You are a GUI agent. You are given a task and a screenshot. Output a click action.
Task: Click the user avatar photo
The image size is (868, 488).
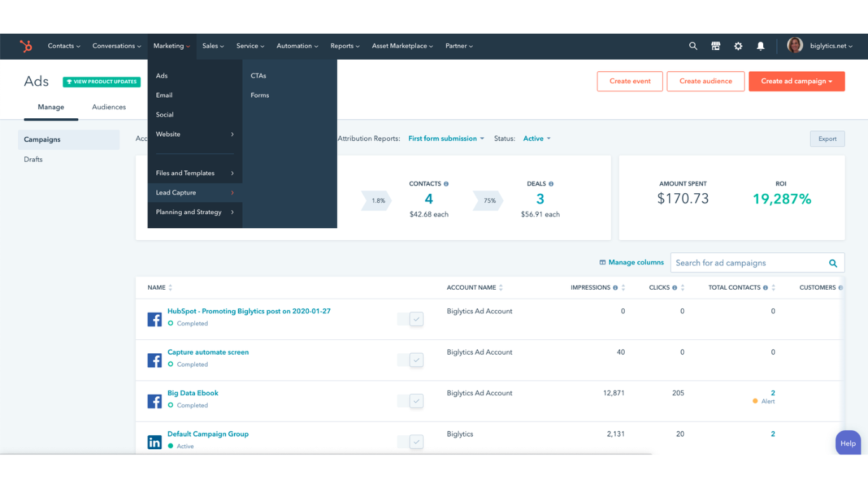[x=795, y=45]
